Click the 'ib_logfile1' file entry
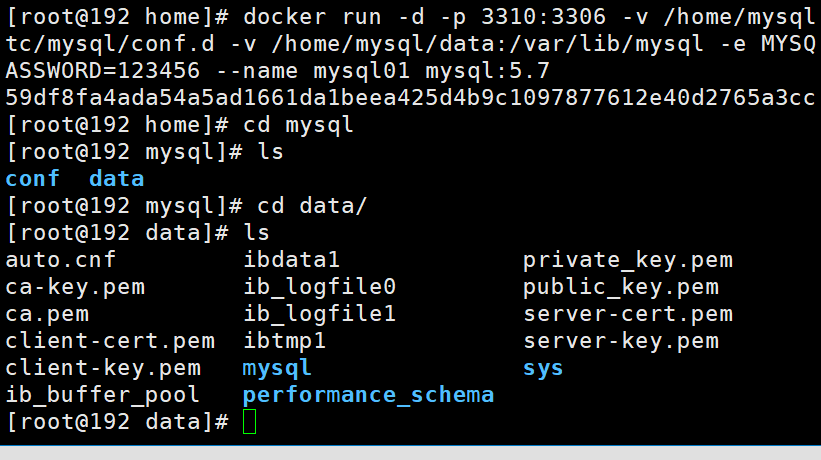This screenshot has width=821, height=460. 319,314
